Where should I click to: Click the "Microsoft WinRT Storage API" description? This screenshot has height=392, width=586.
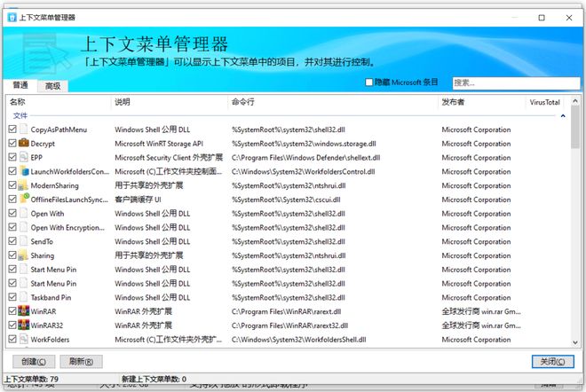click(x=159, y=144)
